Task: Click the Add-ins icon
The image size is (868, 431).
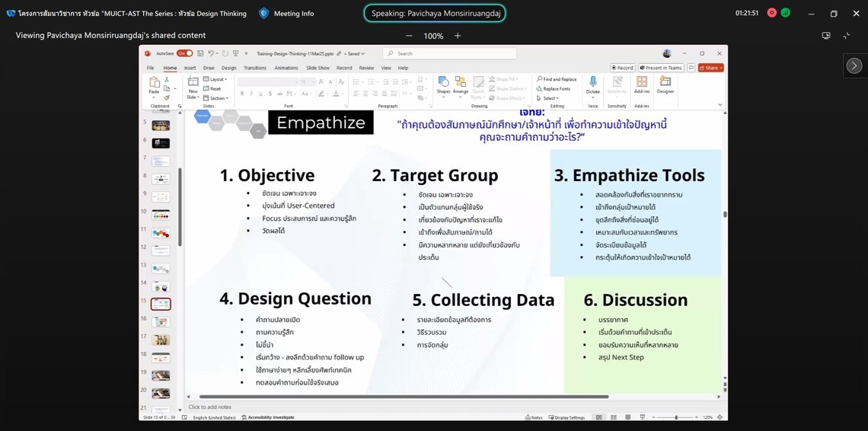Action: [x=642, y=81]
